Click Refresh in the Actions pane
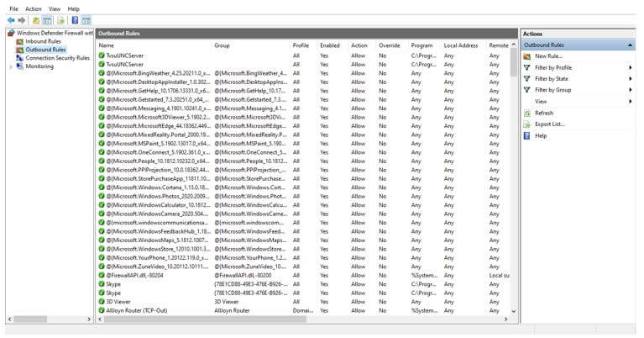 [544, 113]
